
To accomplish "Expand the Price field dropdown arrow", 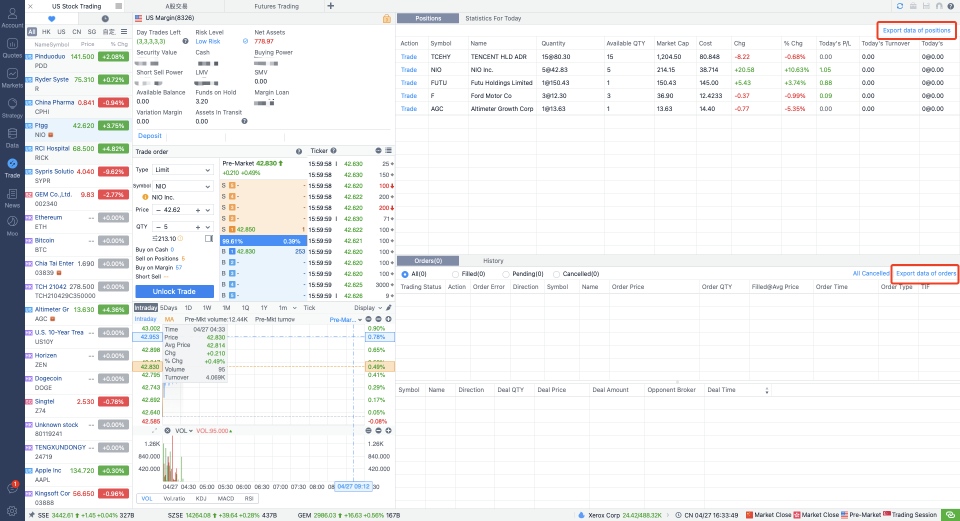I will 208,210.
